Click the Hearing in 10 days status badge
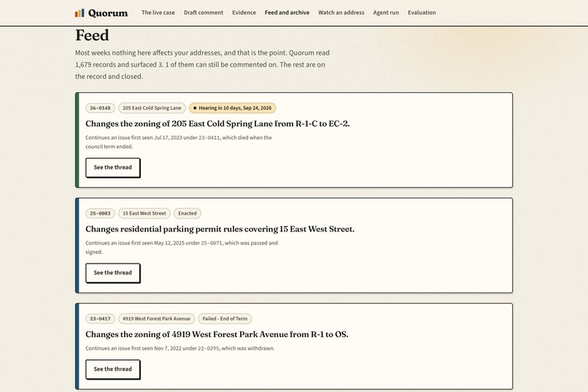 click(x=233, y=108)
